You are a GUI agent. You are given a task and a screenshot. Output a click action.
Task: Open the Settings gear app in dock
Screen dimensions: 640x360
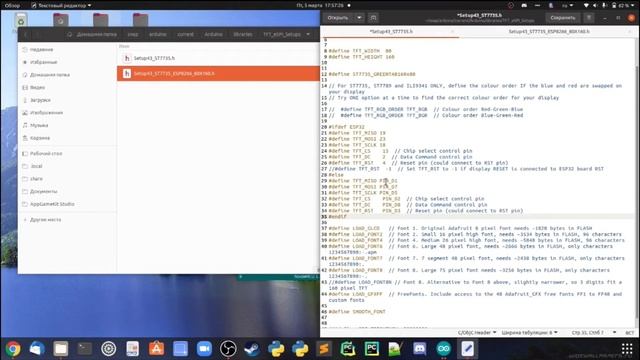pos(109,349)
